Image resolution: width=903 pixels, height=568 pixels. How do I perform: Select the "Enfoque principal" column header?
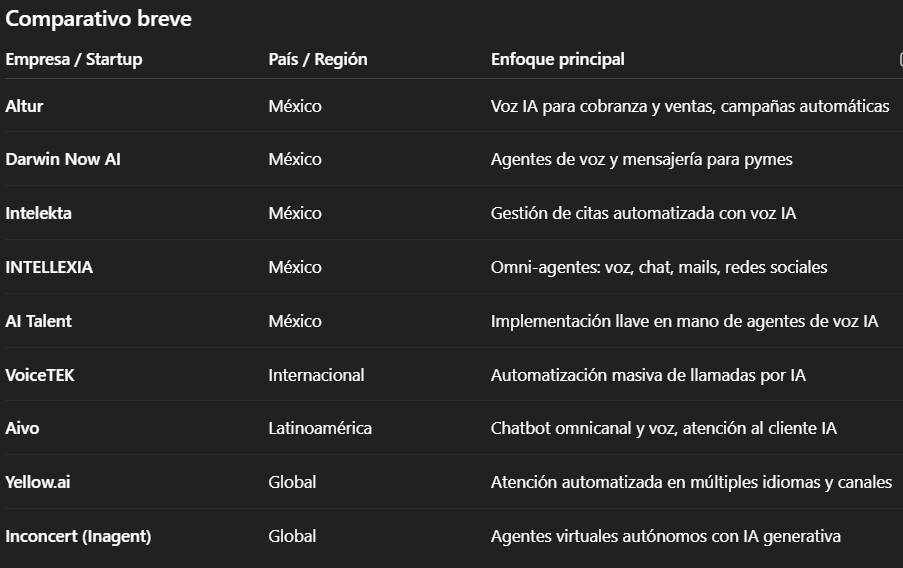pyautogui.click(x=557, y=59)
